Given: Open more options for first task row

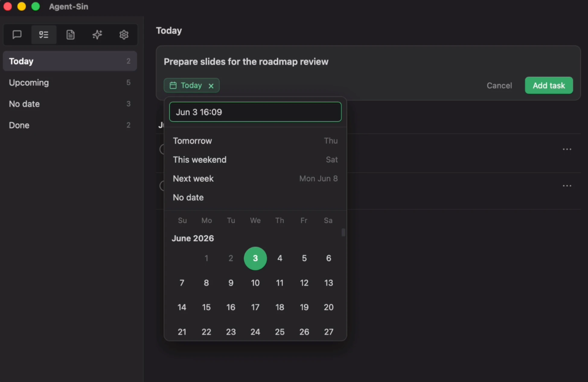Looking at the screenshot, I should pyautogui.click(x=567, y=149).
